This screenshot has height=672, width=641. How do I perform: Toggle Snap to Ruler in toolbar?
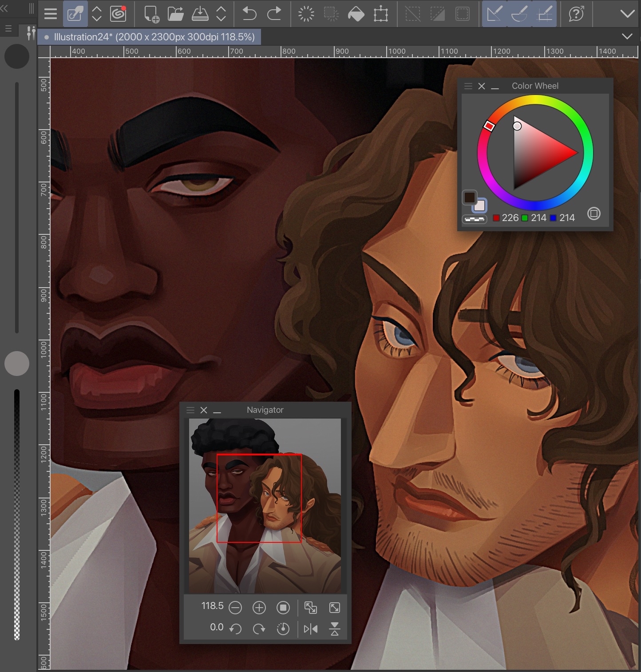495,14
